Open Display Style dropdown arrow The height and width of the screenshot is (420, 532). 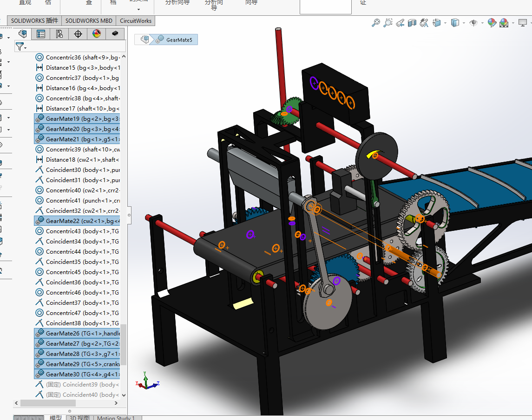tap(464, 23)
